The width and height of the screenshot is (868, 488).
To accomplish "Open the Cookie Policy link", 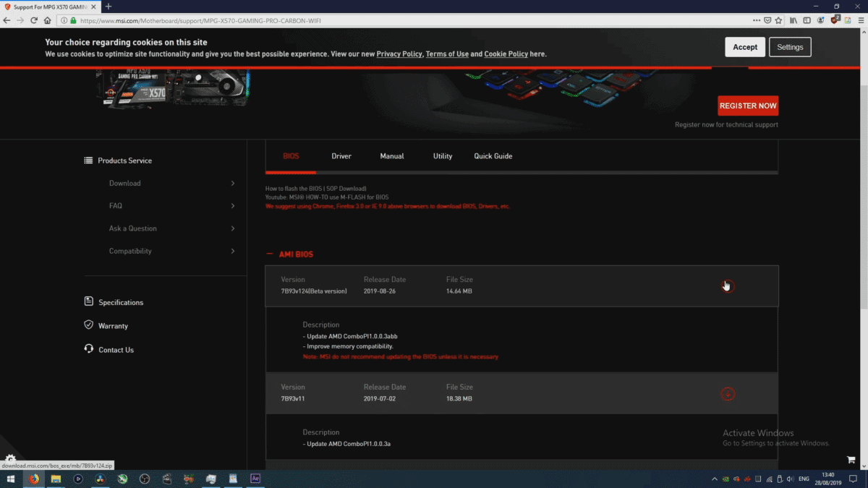I will pyautogui.click(x=506, y=54).
